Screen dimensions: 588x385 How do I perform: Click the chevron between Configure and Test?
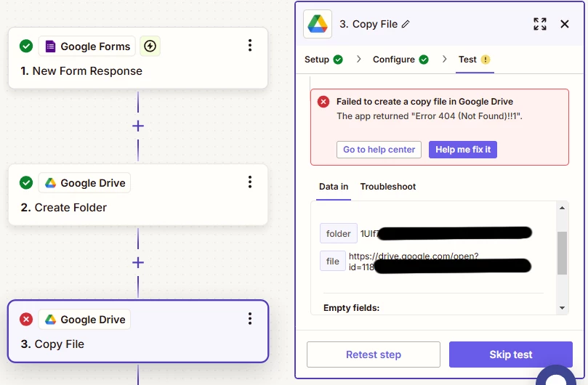(x=444, y=60)
